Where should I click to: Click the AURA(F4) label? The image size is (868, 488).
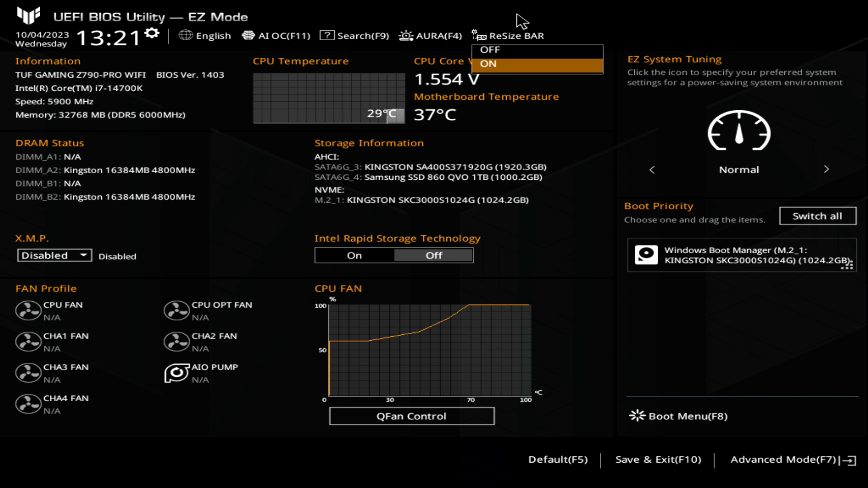point(439,36)
